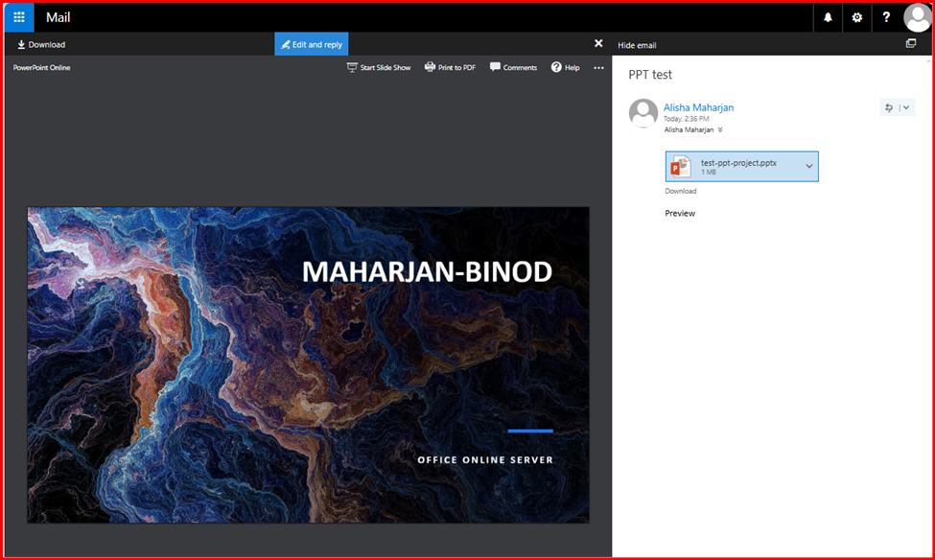Click Edit and reply

[312, 44]
